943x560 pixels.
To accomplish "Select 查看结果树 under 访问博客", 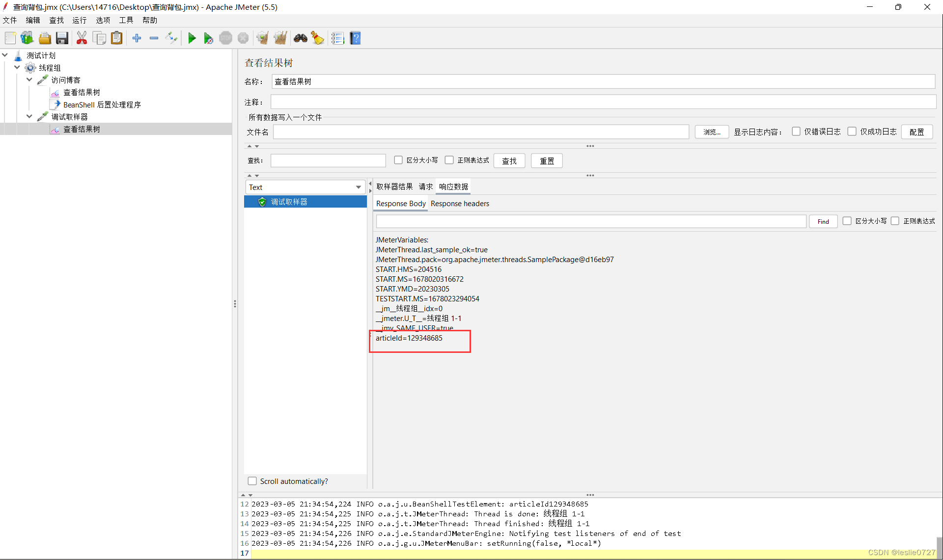I will (82, 92).
